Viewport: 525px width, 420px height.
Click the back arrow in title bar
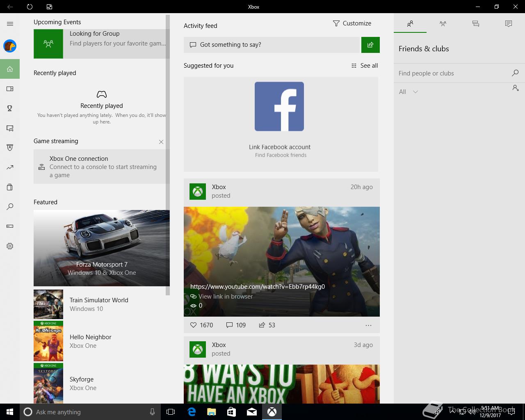10,7
